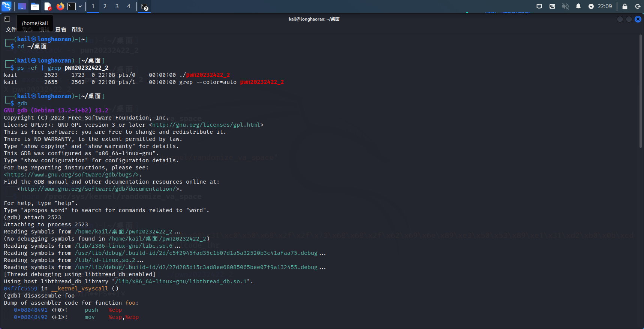Switch to workspace 2
Screen dimensions: 644x329
click(x=105, y=6)
